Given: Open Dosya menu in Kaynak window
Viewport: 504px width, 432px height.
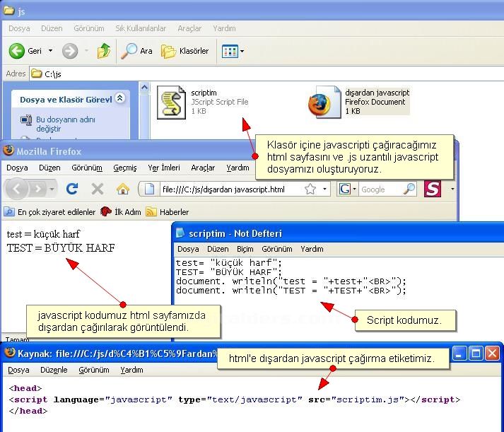Looking at the screenshot, I should click(18, 370).
